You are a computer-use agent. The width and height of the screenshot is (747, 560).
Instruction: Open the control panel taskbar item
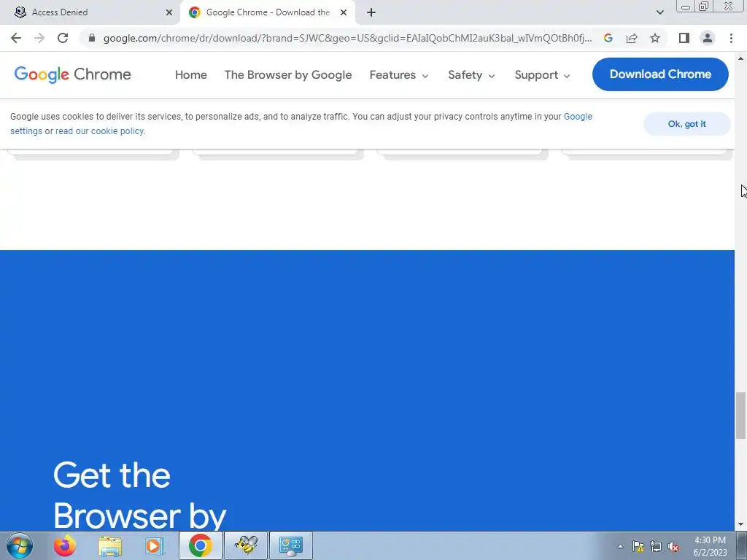coord(291,545)
